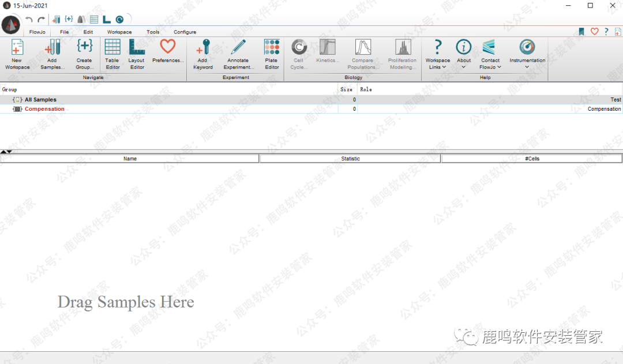623x364 pixels.
Task: Click the bookmark icon at top right
Action: coord(581,32)
